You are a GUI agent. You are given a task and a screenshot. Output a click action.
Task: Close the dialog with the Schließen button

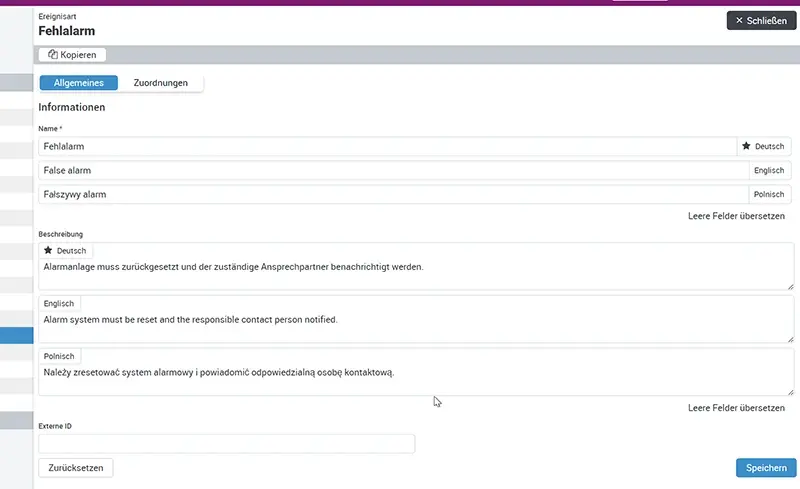[761, 20]
